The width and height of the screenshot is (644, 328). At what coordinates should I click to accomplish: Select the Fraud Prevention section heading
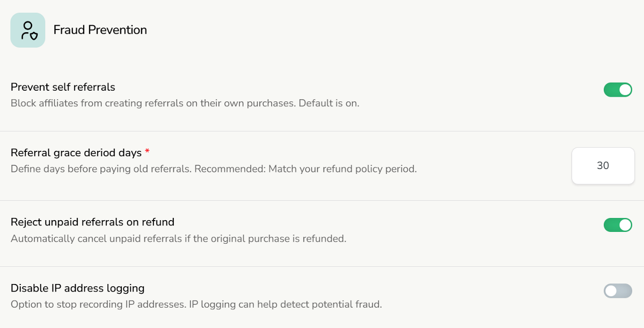100,30
